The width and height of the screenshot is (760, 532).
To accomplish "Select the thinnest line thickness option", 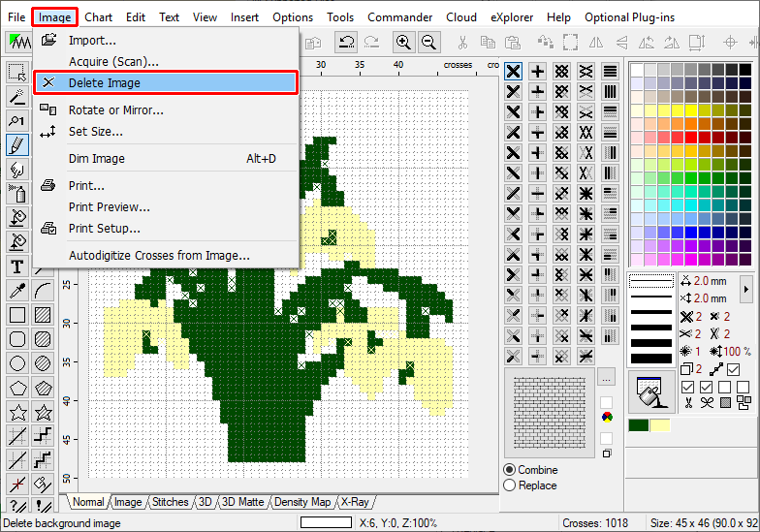I will pos(650,281).
